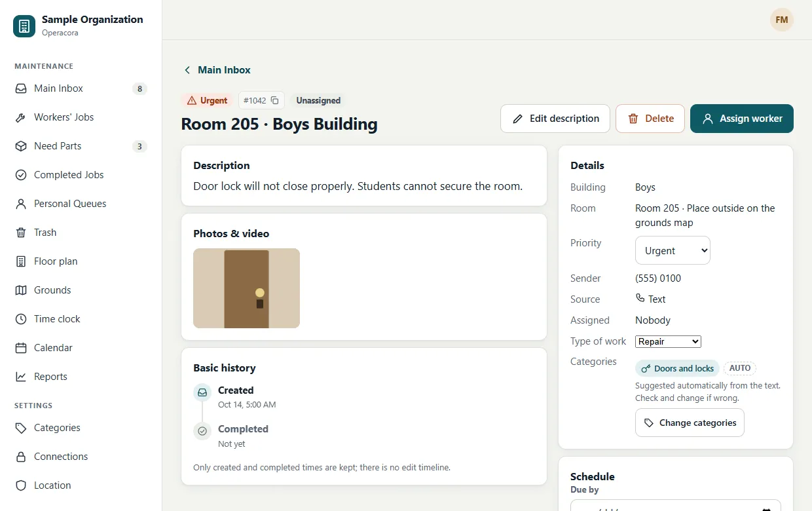Open Connections settings page

coord(81,457)
